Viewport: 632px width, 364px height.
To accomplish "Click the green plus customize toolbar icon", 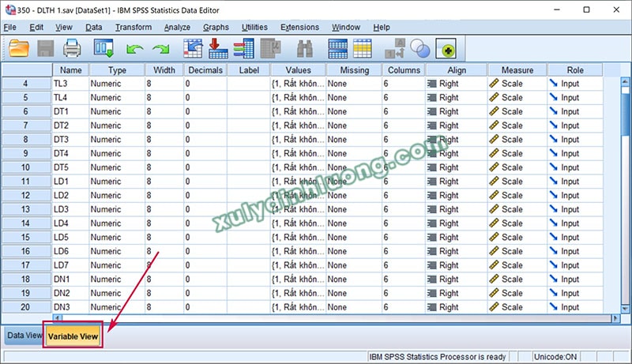I will [446, 49].
